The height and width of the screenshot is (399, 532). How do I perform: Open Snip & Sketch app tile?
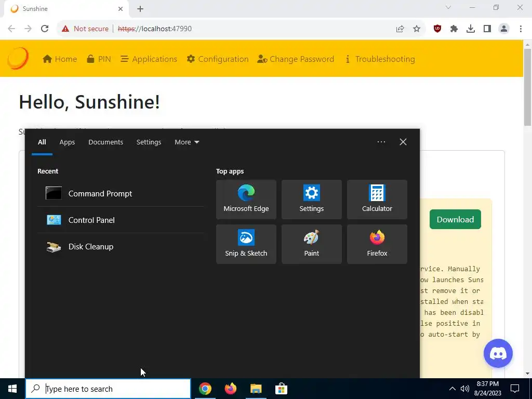click(246, 244)
